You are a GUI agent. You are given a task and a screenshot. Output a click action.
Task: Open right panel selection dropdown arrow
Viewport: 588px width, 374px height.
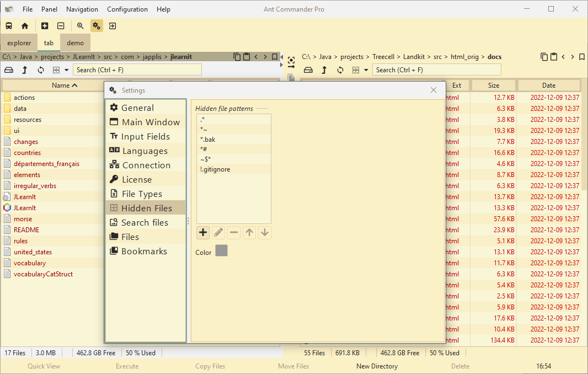pos(366,70)
